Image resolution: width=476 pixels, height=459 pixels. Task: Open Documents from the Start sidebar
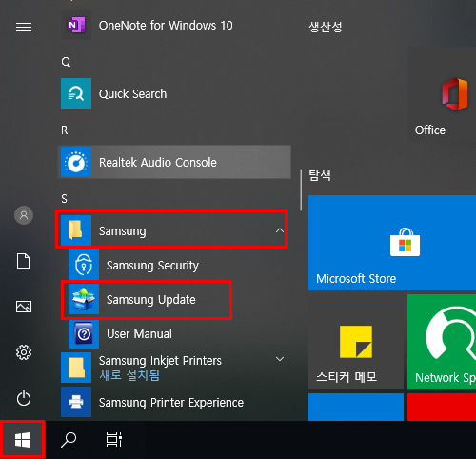(x=24, y=261)
